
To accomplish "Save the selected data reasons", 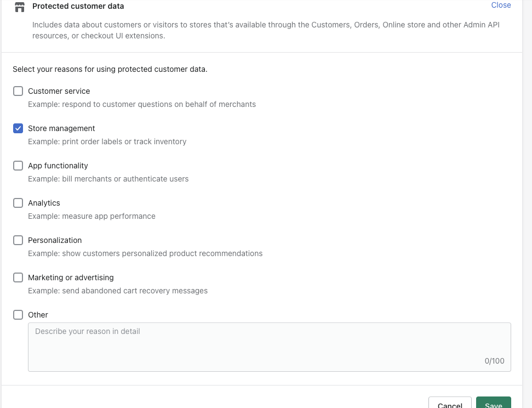I will click(493, 404).
